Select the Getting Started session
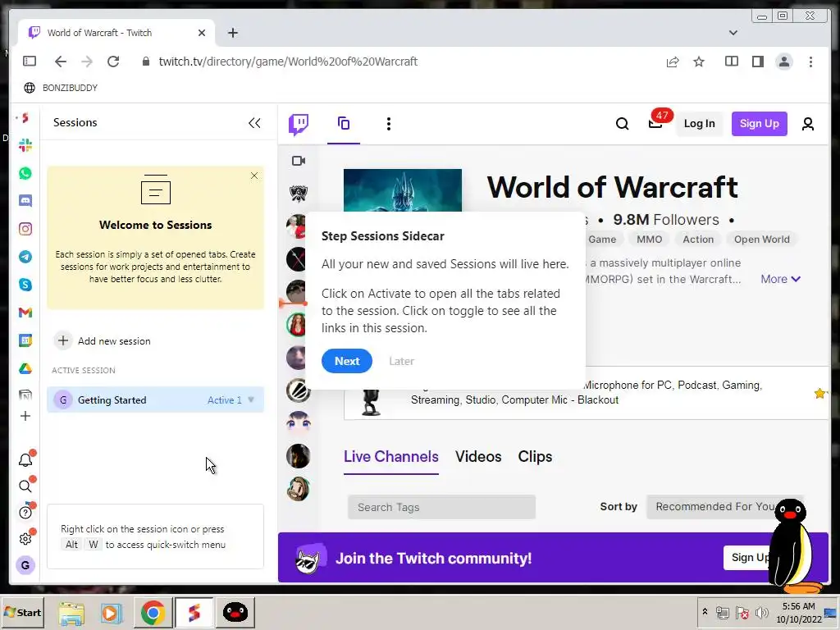 pyautogui.click(x=155, y=399)
